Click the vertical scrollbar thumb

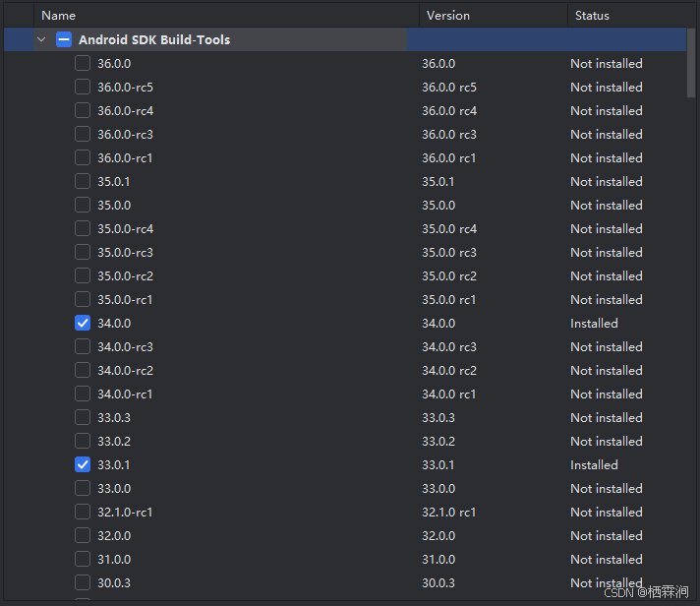coord(691,63)
